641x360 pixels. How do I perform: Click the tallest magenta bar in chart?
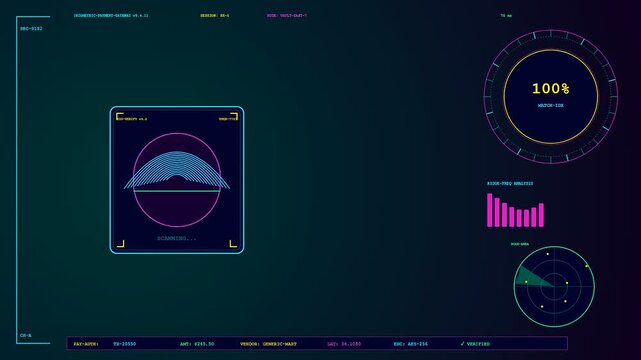(x=490, y=210)
